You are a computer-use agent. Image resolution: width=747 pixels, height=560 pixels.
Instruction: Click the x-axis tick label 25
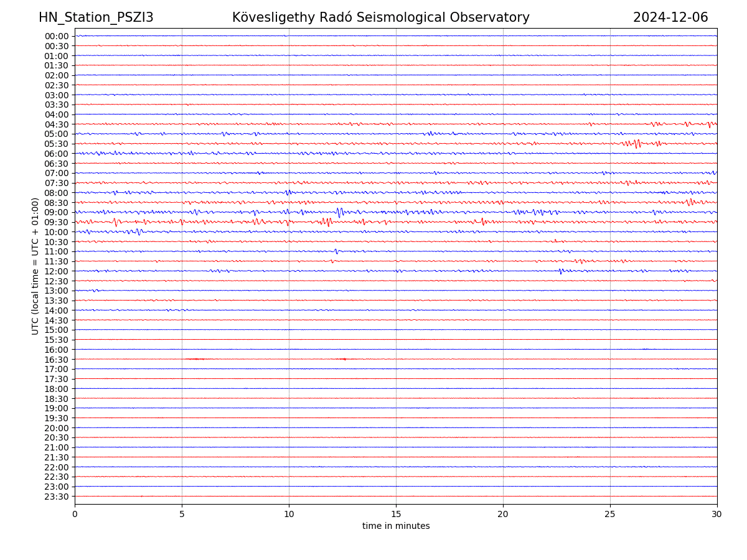[x=610, y=514]
